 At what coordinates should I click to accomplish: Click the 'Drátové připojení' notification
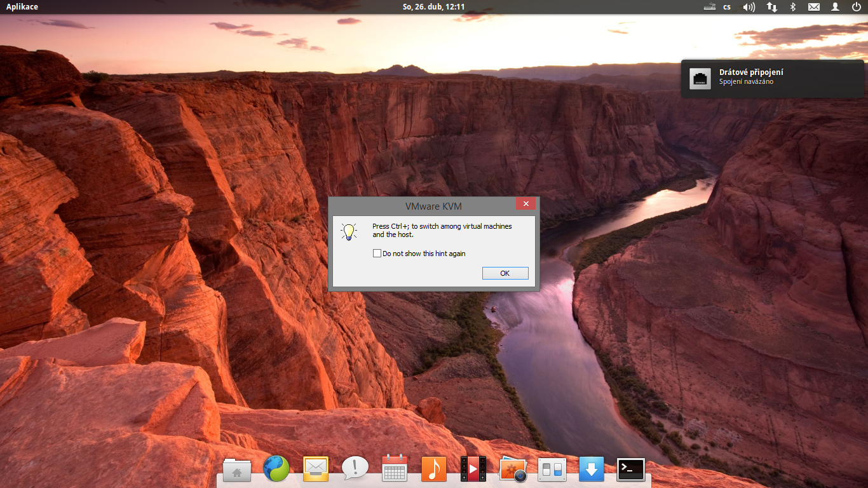773,79
